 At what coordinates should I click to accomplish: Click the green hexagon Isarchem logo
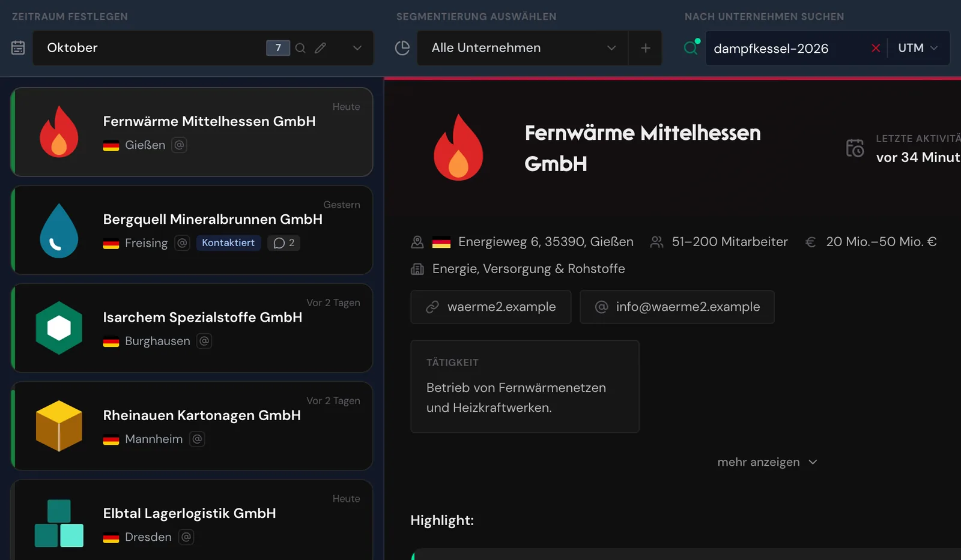(59, 328)
